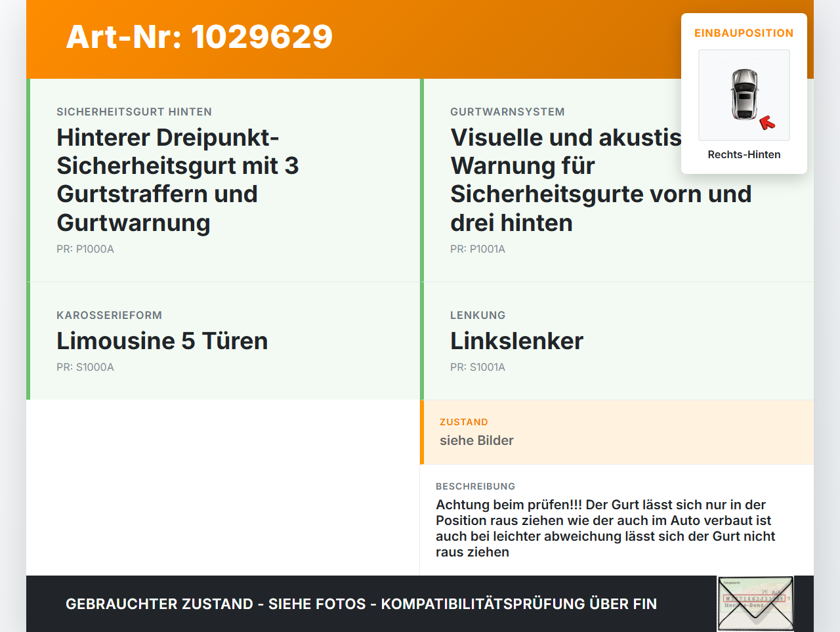The width and height of the screenshot is (840, 632).
Task: Select the PR: S1000A code
Action: 85,367
